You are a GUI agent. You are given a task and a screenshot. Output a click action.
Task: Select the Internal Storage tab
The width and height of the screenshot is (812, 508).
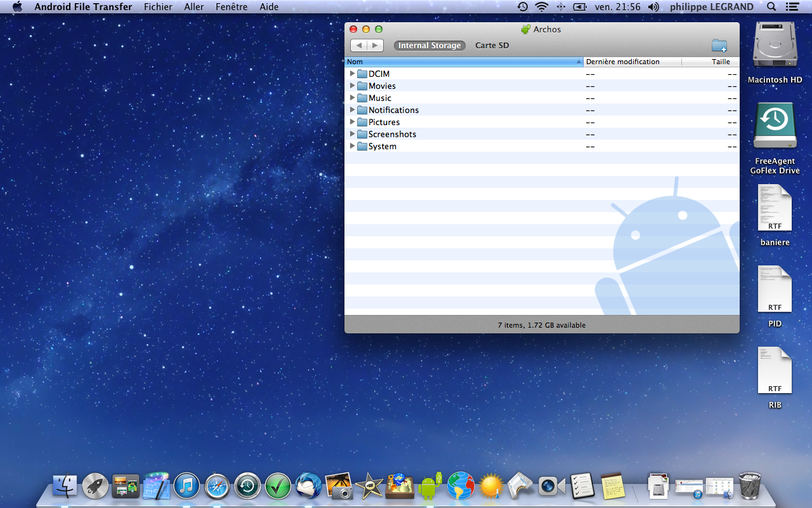point(429,46)
